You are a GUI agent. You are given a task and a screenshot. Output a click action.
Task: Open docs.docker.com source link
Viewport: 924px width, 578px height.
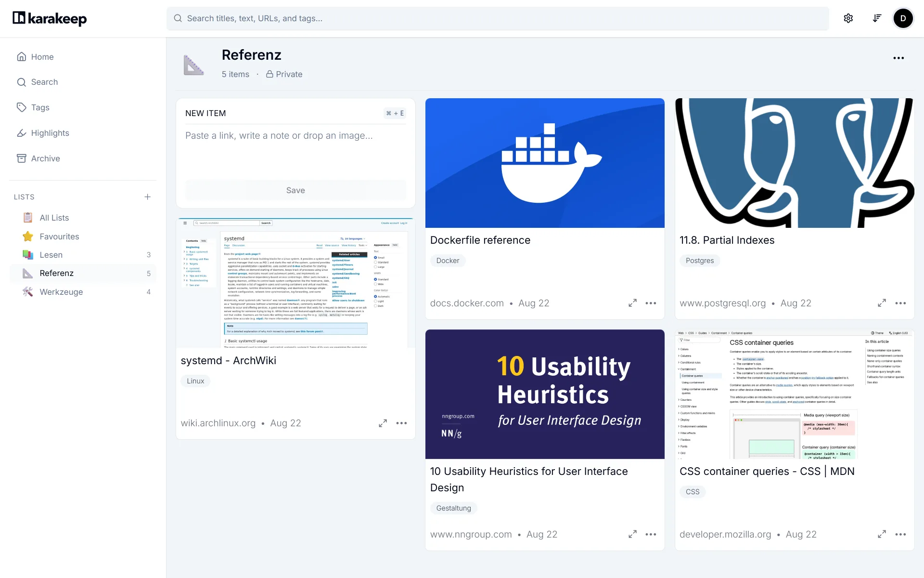pos(467,303)
